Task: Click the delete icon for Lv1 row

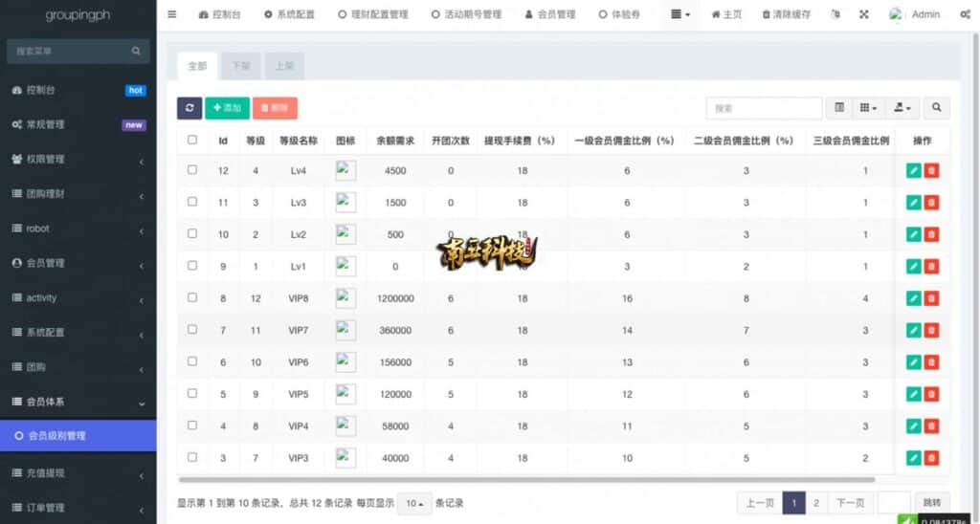Action: pyautogui.click(x=931, y=266)
